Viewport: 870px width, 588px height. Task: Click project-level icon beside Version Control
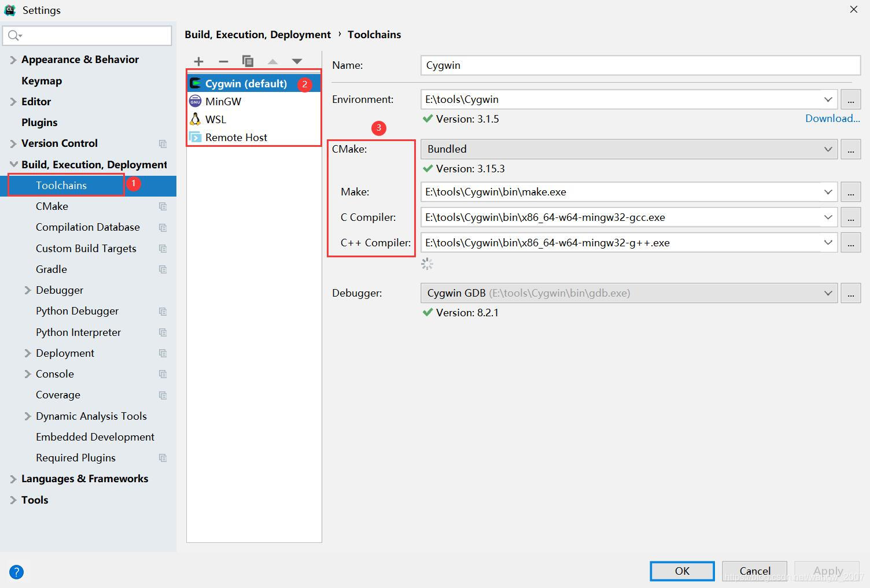(163, 143)
